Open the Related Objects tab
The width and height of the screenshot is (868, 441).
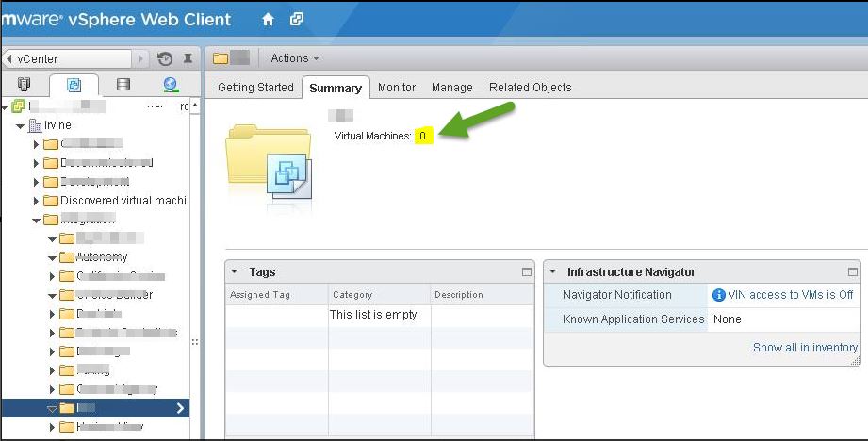point(530,88)
